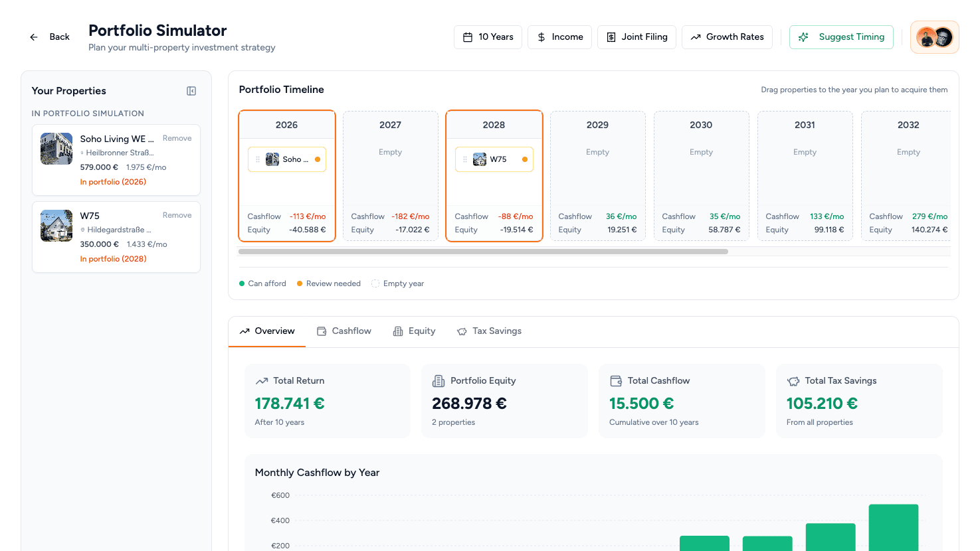This screenshot has height=551, width=980.
Task: Click the tallest green cashflow bar
Action: click(894, 527)
